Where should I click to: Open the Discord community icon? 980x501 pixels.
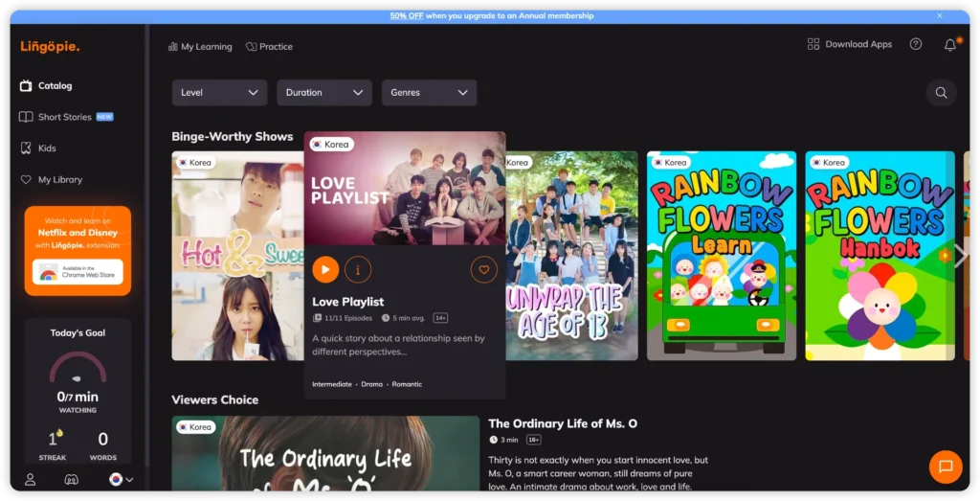71,480
